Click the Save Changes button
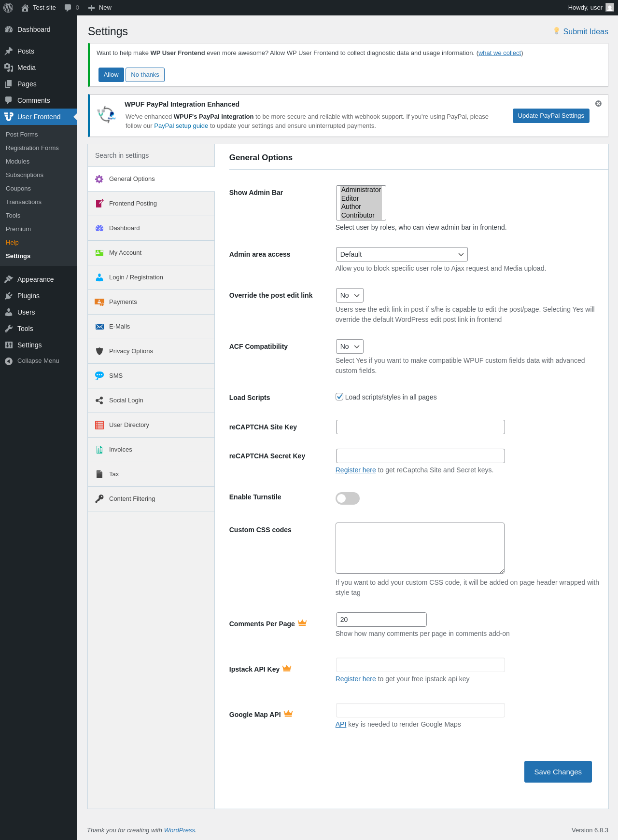The width and height of the screenshot is (618, 840). tap(558, 772)
